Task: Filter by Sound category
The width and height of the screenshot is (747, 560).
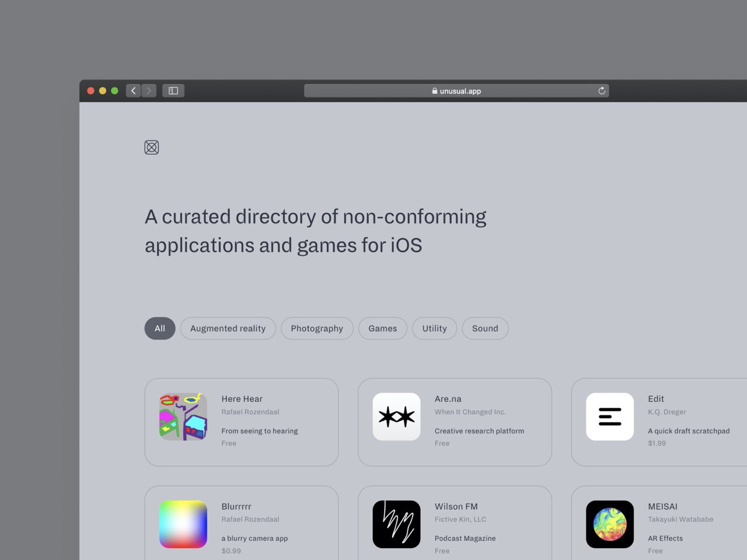Action: pyautogui.click(x=485, y=328)
